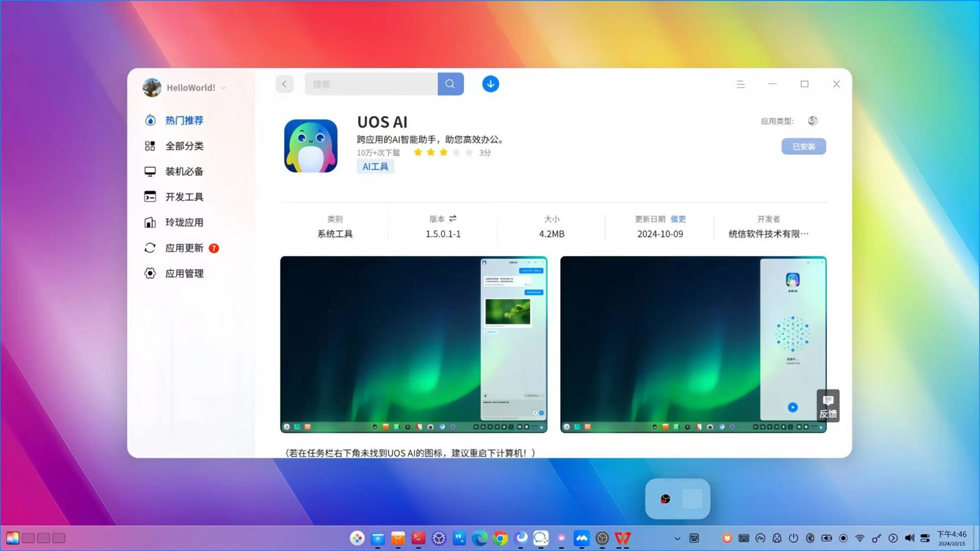Open WPS Office from the taskbar
Screen dimensions: 980x551
tap(622, 538)
